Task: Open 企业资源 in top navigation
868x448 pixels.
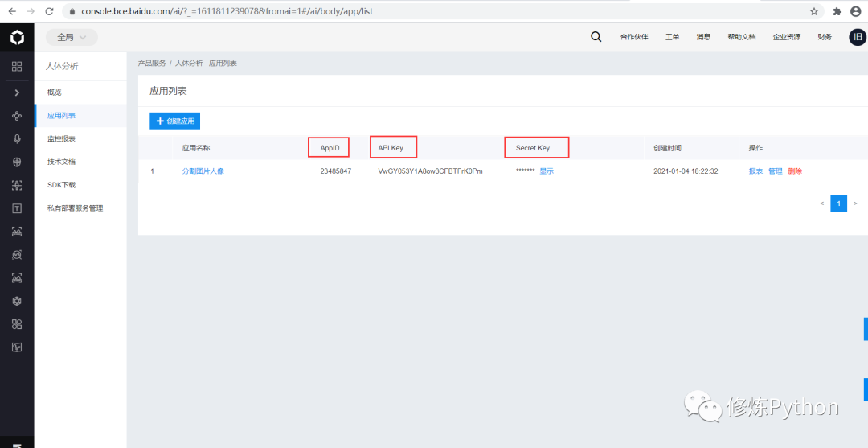Action: [x=787, y=37]
